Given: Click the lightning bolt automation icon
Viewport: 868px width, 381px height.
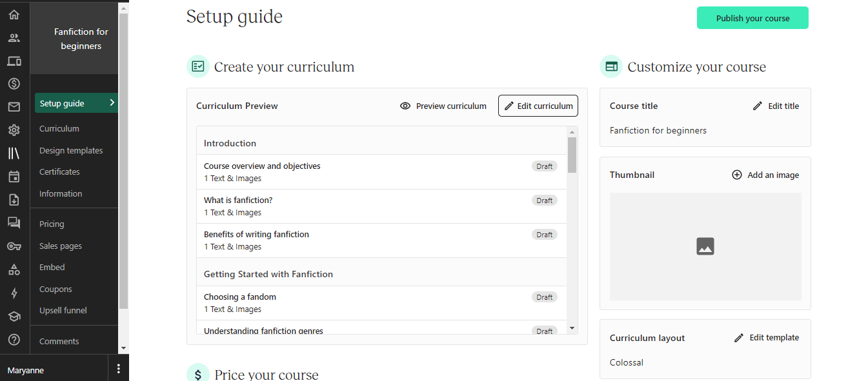Looking at the screenshot, I should [x=14, y=293].
